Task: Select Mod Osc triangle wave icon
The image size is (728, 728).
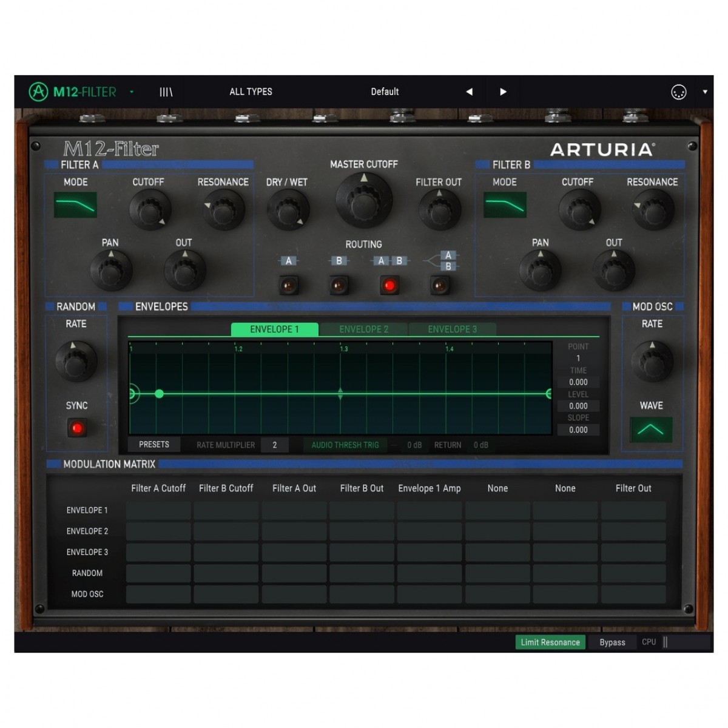Action: click(651, 430)
